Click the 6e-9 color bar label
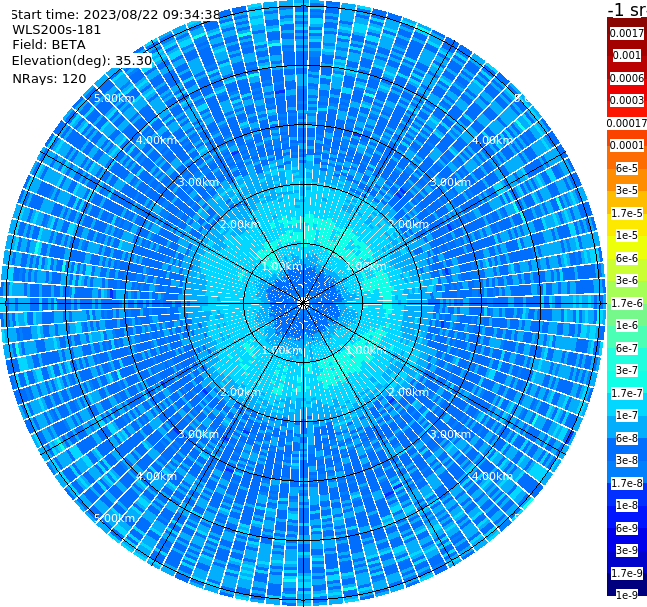Viewport: 647px width, 607px height. pos(627,528)
